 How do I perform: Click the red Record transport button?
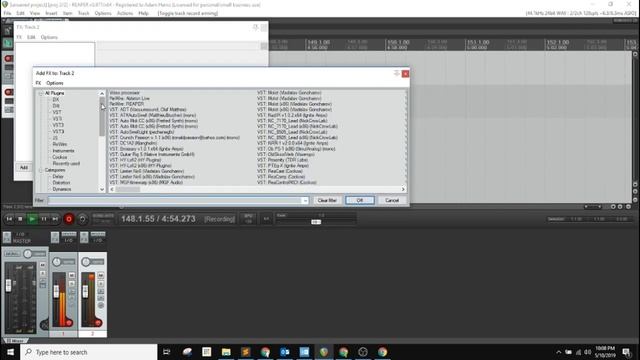[x=69, y=219]
